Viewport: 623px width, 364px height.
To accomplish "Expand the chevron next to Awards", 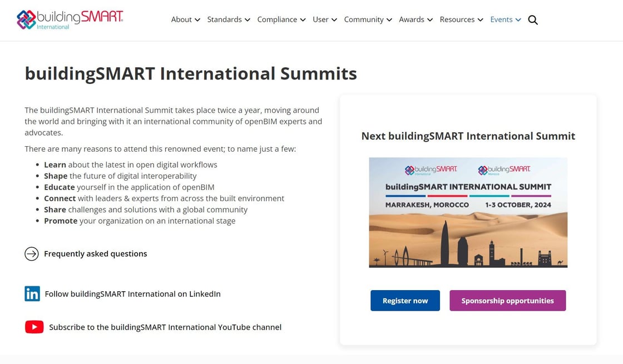I will (430, 20).
